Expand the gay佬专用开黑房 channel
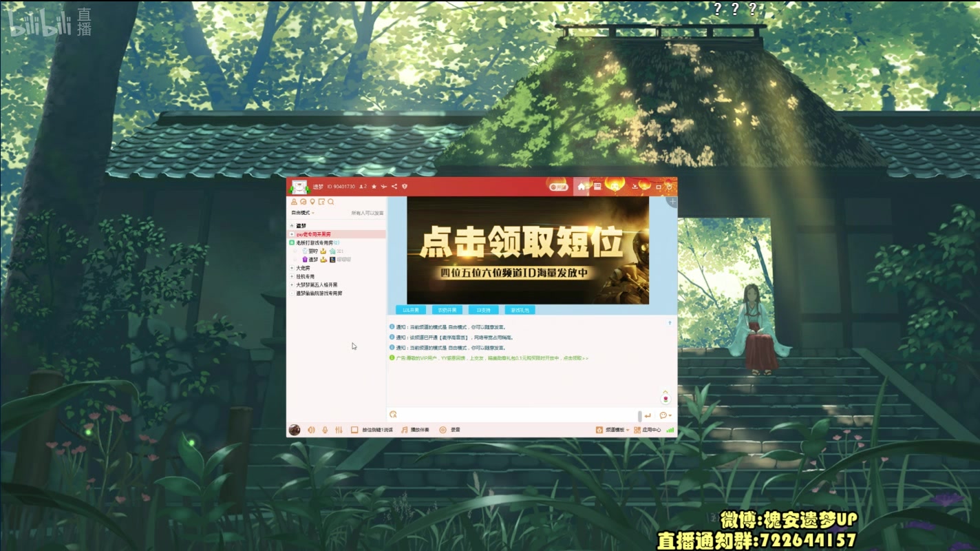 tap(292, 235)
